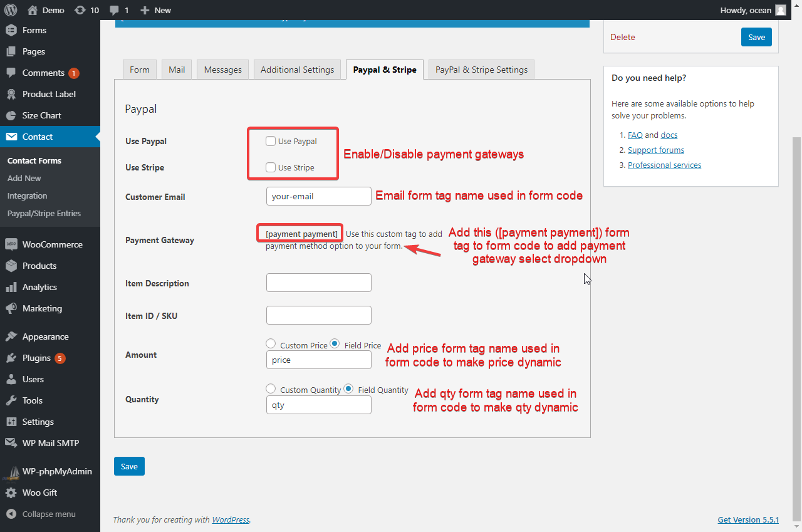Click the Product Label sidebar icon
This screenshot has height=532, width=802.
[11, 94]
